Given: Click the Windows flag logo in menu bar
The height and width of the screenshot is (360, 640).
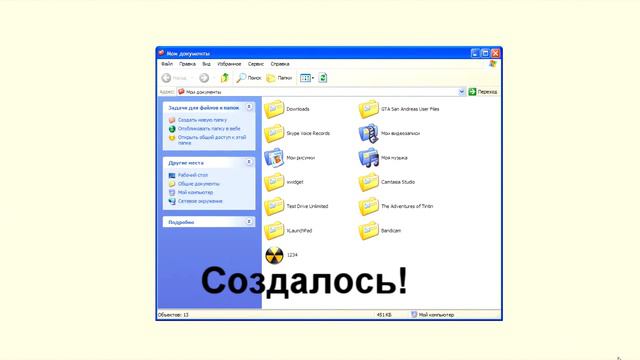Looking at the screenshot, I should 493,64.
